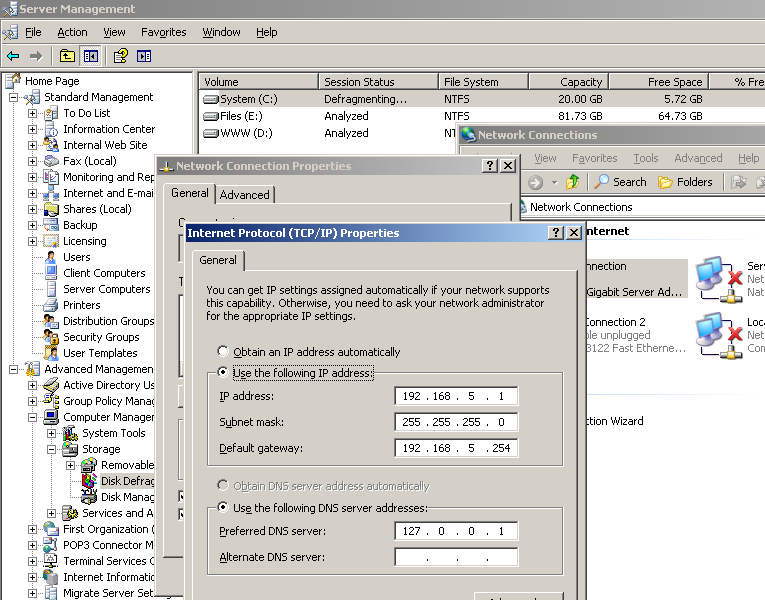
Task: Click the Up folder icon in Network Connections
Action: tap(573, 182)
